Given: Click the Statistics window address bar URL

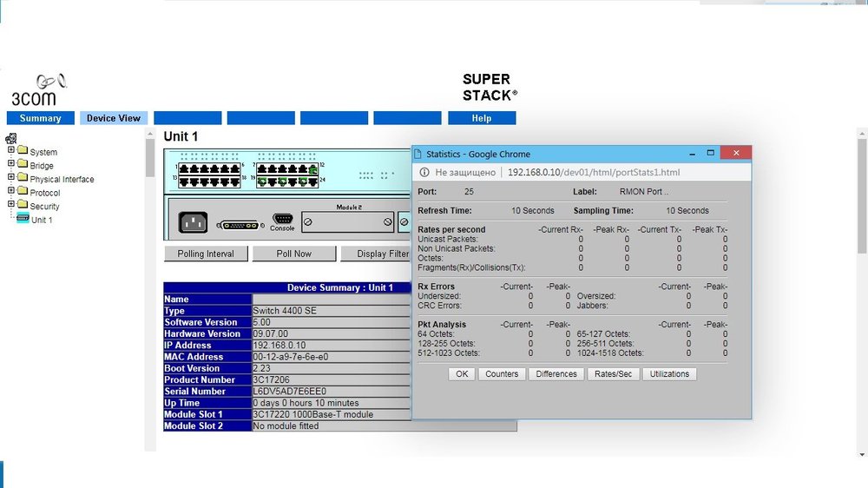Looking at the screenshot, I should [594, 172].
